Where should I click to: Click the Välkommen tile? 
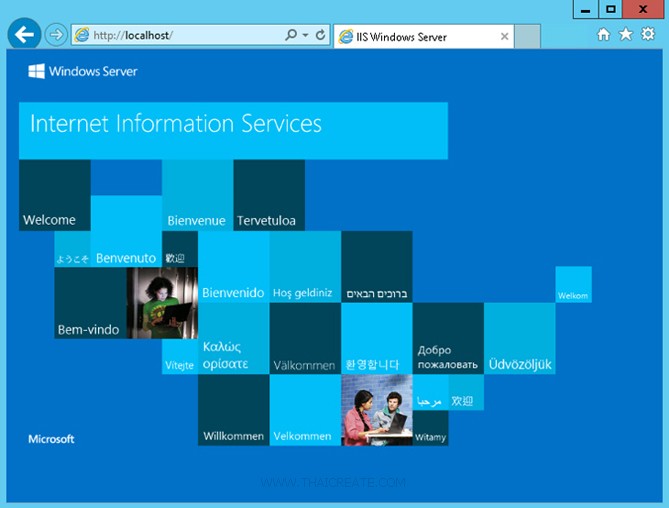[305, 339]
